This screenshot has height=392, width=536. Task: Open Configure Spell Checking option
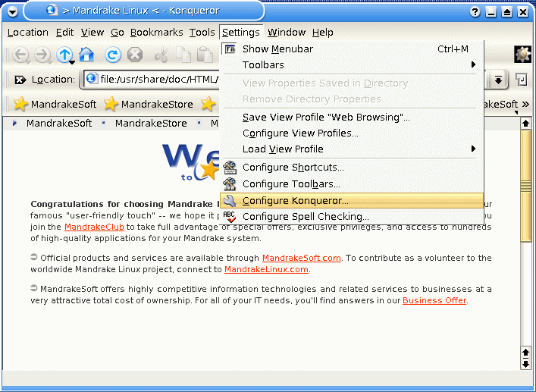pyautogui.click(x=306, y=217)
